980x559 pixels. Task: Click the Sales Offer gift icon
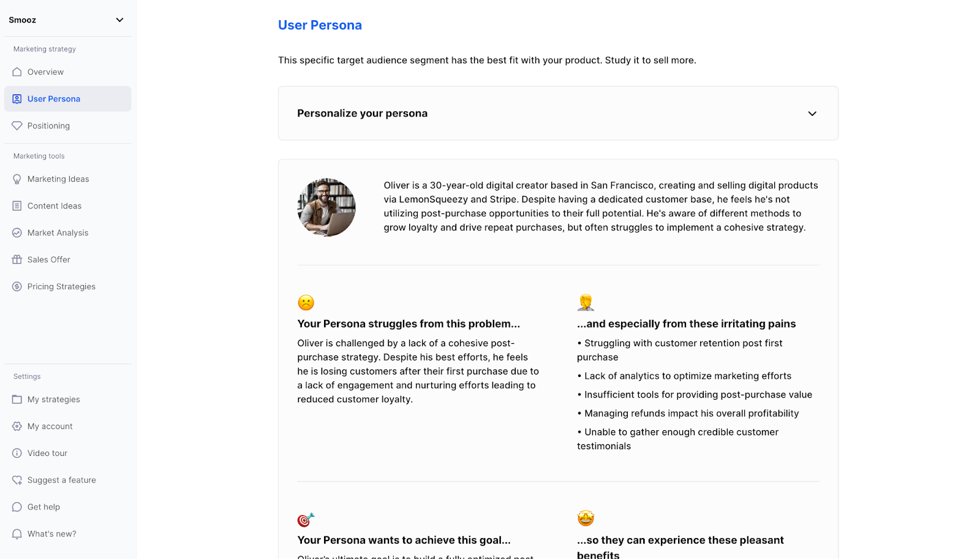click(17, 260)
